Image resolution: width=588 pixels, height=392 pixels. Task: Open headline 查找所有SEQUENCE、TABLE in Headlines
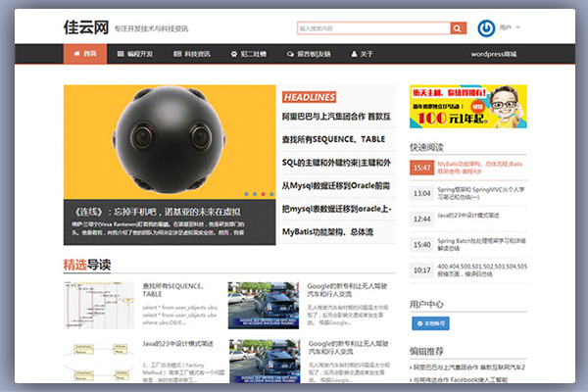tap(333, 139)
